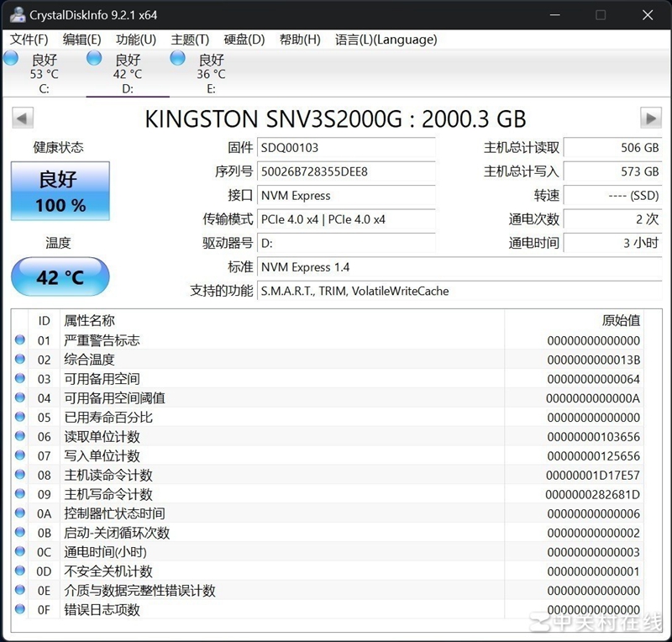Open the 帮助(H) menu
Image resolution: width=672 pixels, height=642 pixels.
(300, 39)
